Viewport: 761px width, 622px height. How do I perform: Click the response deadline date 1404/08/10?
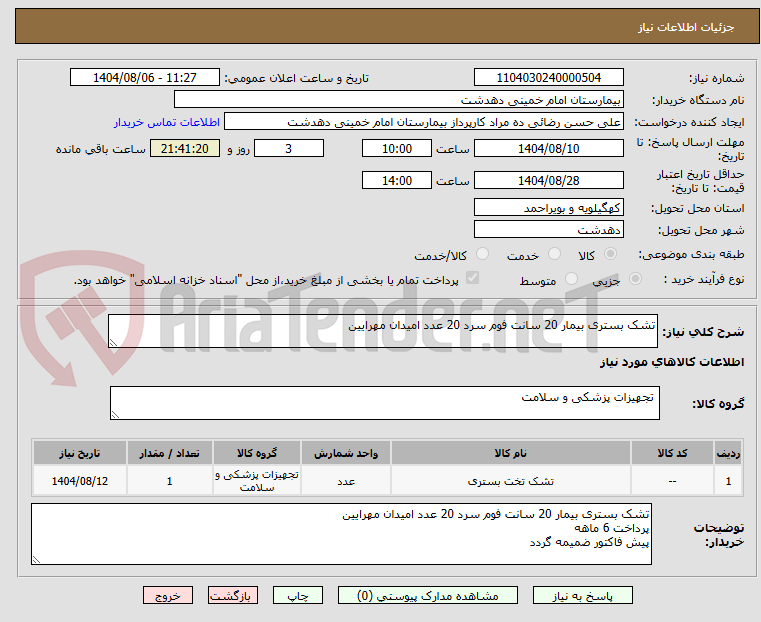(x=548, y=148)
